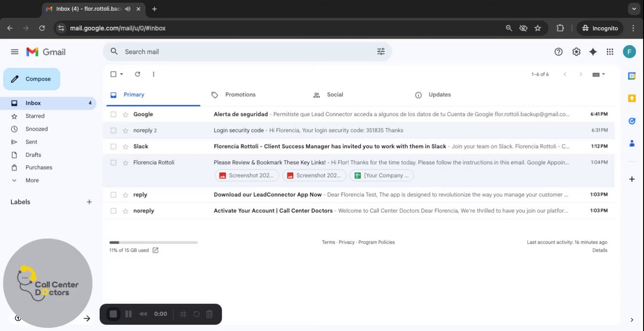Open Activate Your Account email
The image size is (644, 331).
[359, 211]
